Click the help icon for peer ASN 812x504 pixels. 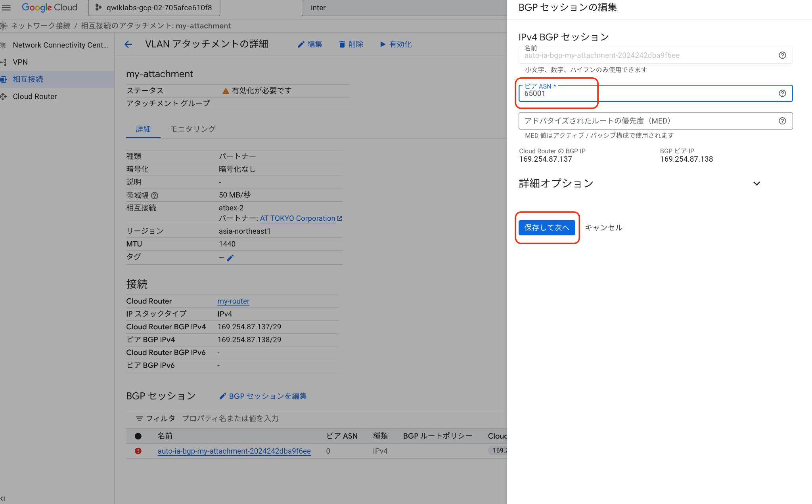pyautogui.click(x=782, y=94)
